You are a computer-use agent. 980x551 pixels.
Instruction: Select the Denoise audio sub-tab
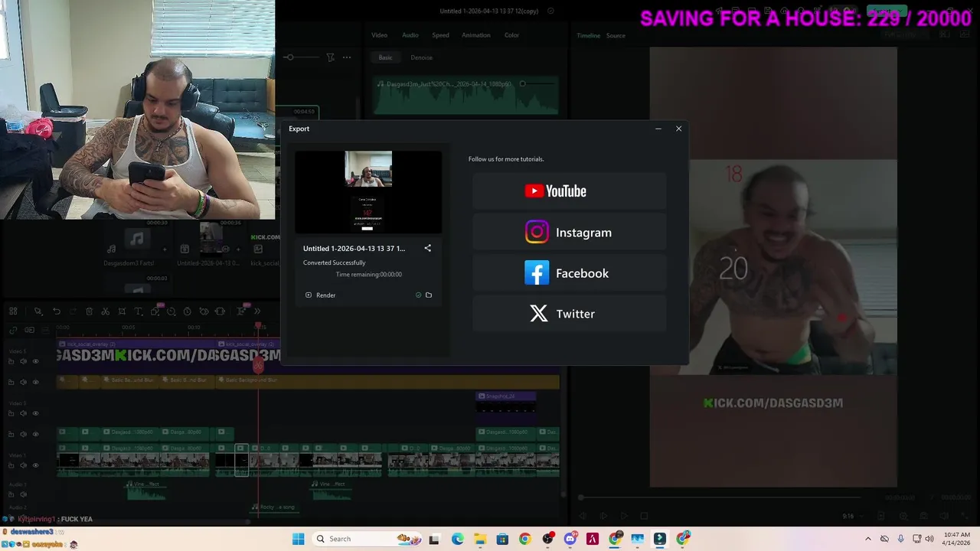coord(421,57)
